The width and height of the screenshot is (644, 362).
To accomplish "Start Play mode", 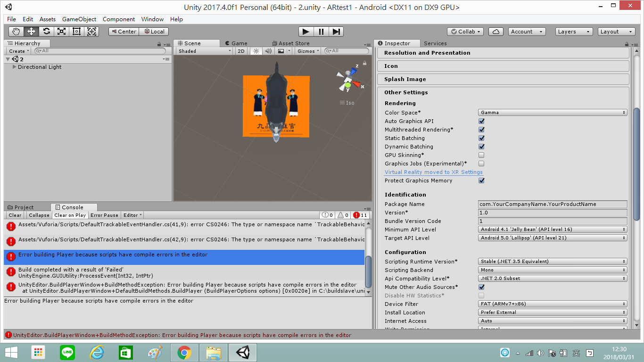I will point(306,32).
